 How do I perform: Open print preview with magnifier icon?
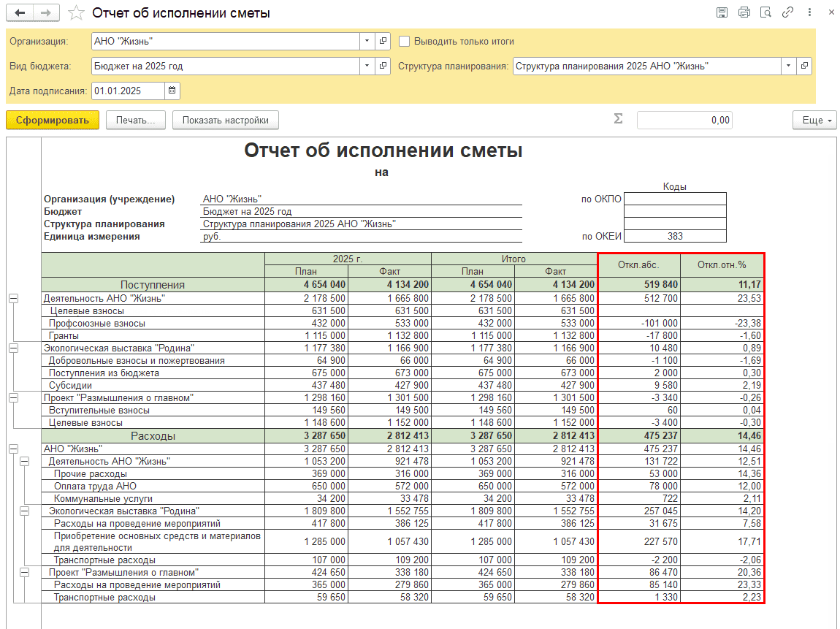tap(765, 12)
